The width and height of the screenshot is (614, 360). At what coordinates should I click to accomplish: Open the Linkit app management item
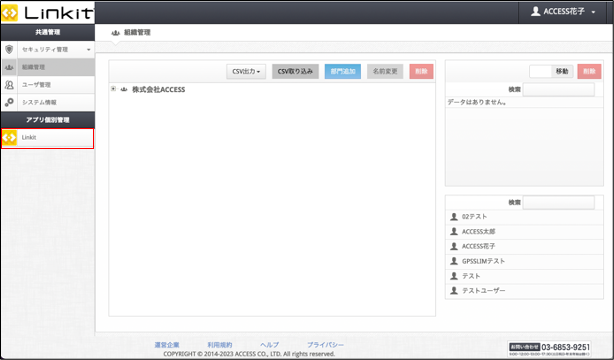click(47, 138)
